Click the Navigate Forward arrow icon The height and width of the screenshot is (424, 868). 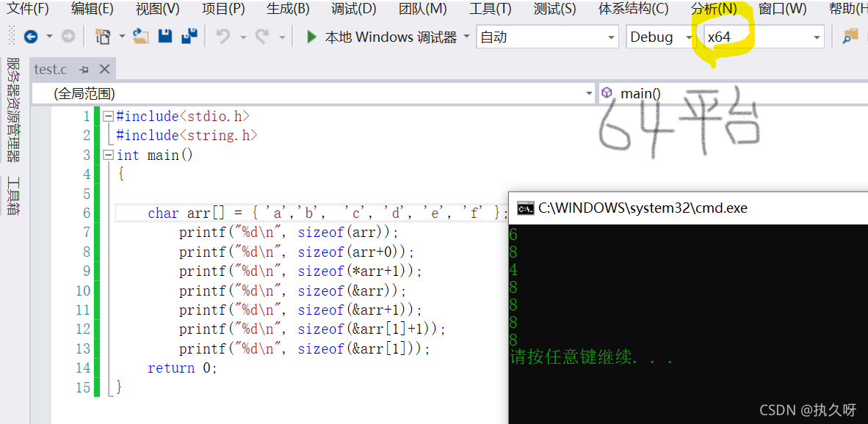(x=68, y=37)
